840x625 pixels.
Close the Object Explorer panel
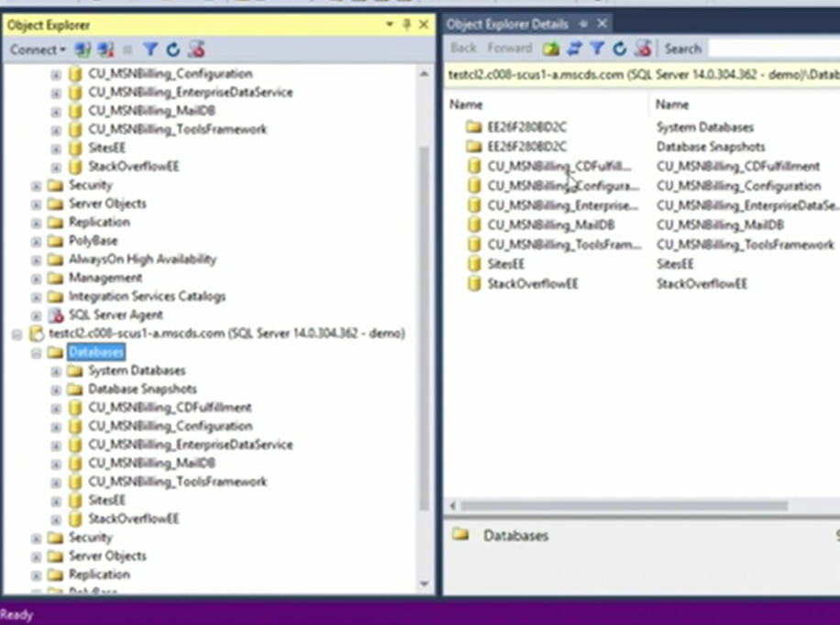(424, 25)
